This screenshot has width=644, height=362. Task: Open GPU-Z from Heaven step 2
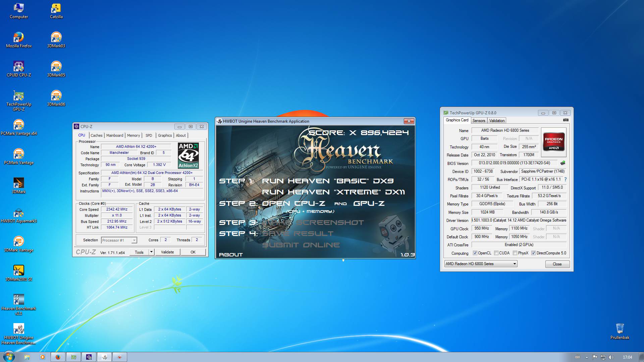(369, 203)
